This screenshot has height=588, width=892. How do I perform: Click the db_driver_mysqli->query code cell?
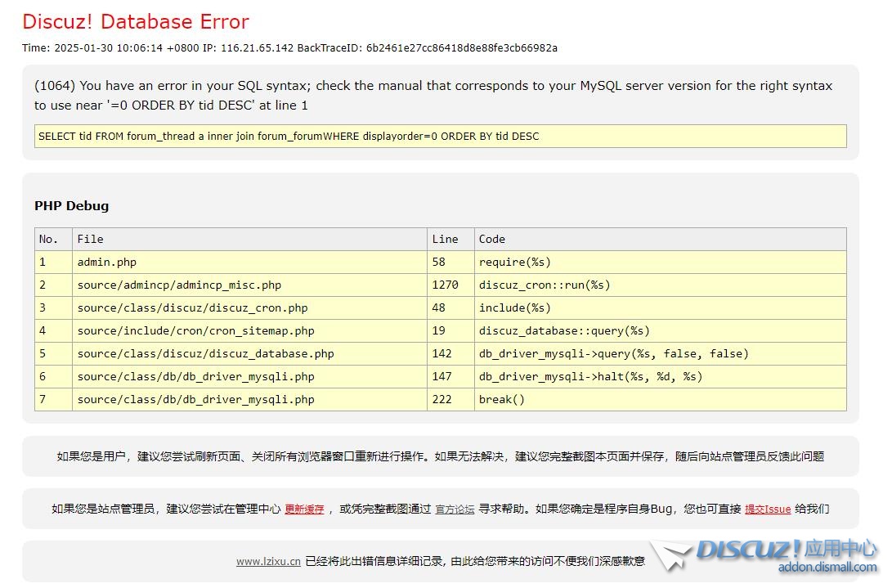661,353
